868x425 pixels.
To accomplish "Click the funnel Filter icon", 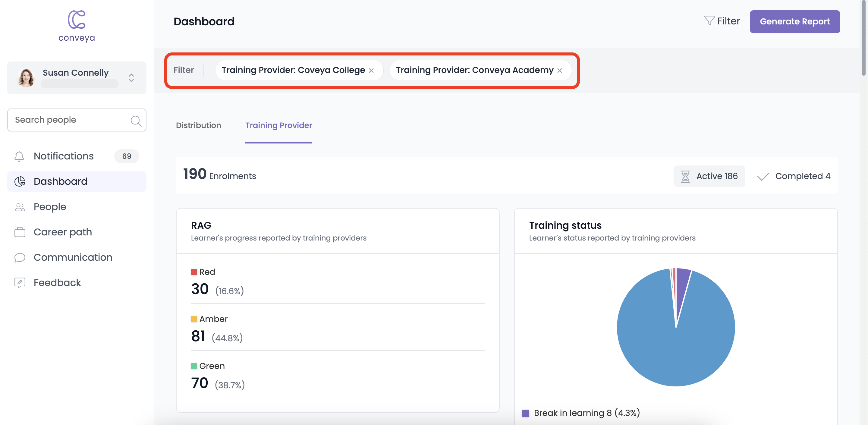I will (x=709, y=21).
